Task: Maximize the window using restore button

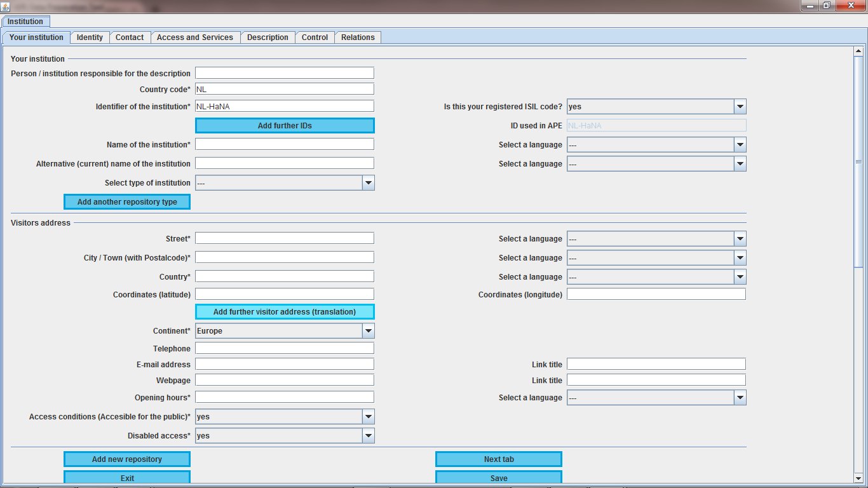Action: click(x=827, y=5)
